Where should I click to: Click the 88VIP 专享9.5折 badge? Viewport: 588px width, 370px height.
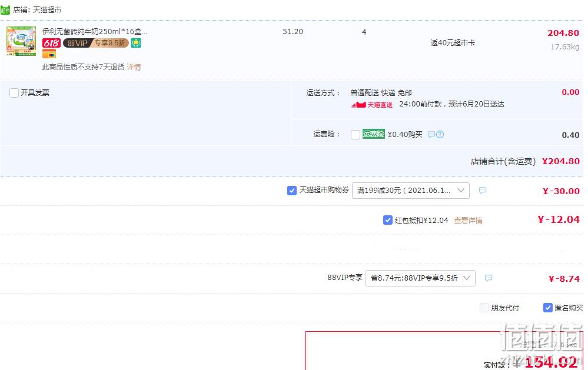coord(95,43)
